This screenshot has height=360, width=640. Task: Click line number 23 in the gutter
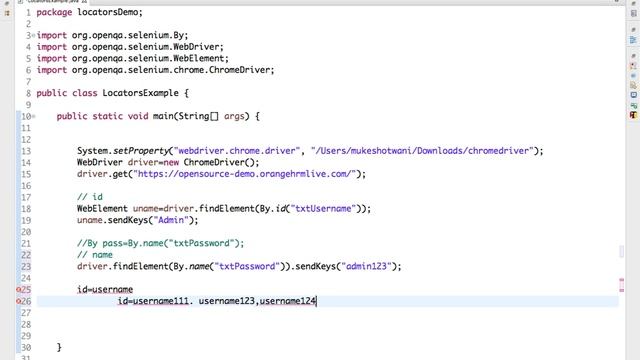[x=26, y=267]
